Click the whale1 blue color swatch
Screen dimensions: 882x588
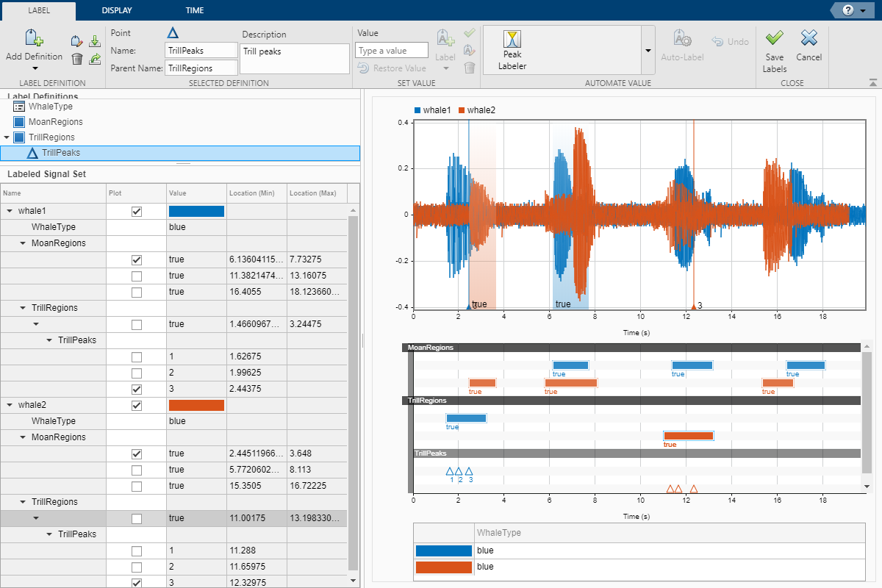click(x=196, y=212)
